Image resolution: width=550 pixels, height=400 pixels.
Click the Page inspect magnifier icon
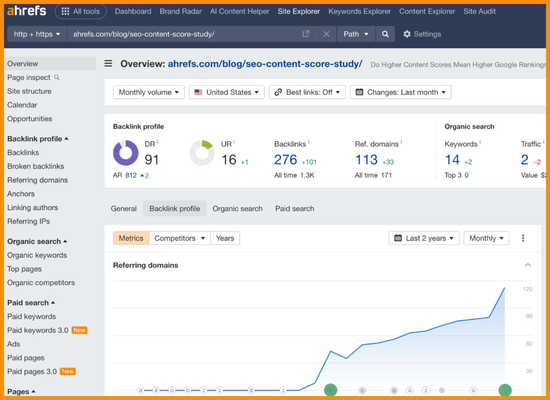[56, 77]
